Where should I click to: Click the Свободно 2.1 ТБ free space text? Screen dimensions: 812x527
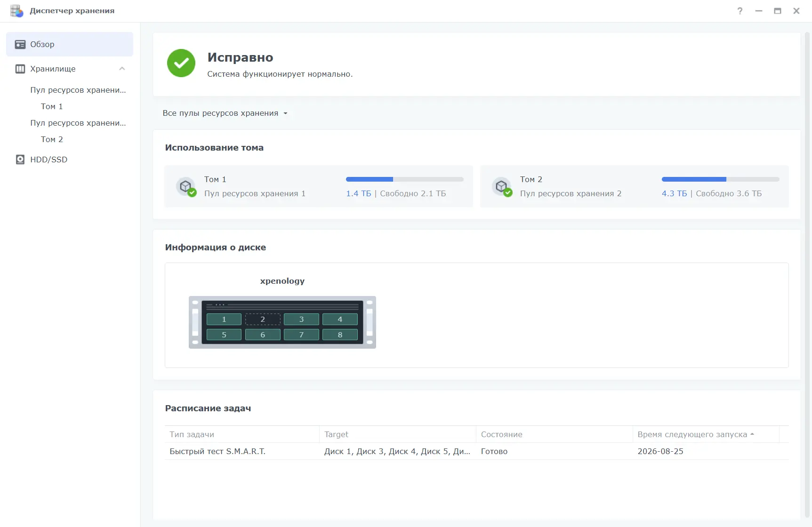(413, 193)
